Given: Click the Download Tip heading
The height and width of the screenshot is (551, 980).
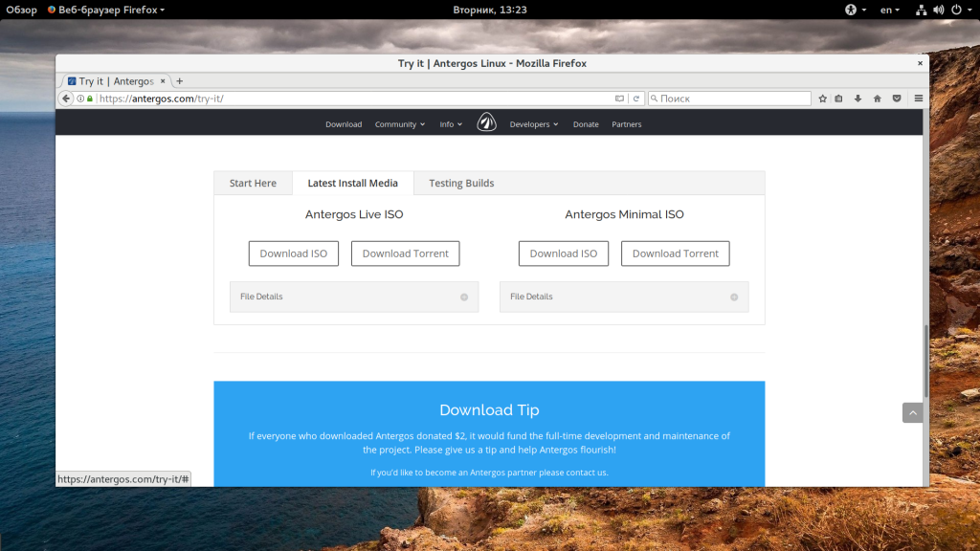Looking at the screenshot, I should point(489,409).
